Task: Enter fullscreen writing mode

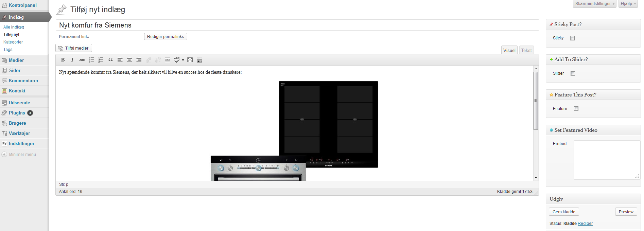Action: pos(190,60)
